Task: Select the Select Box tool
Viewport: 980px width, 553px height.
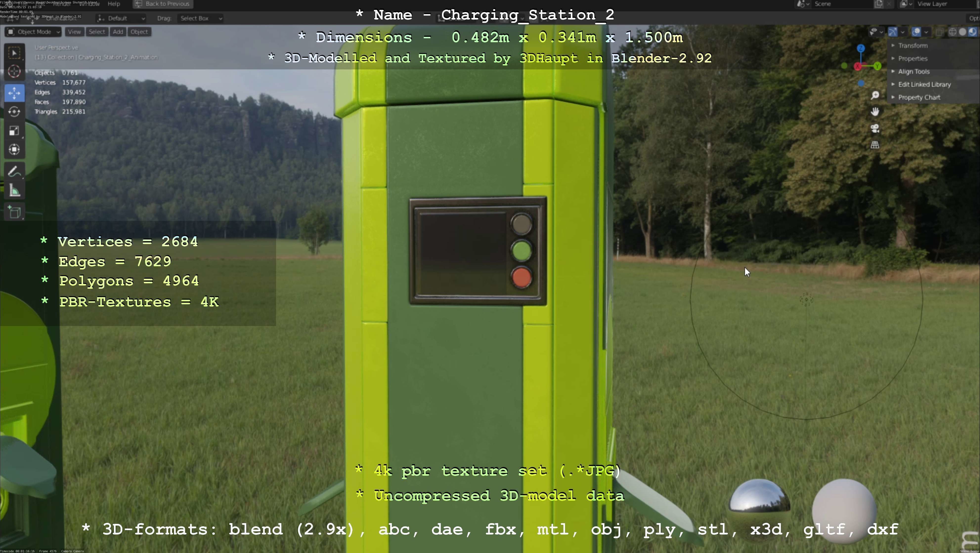Action: point(14,53)
